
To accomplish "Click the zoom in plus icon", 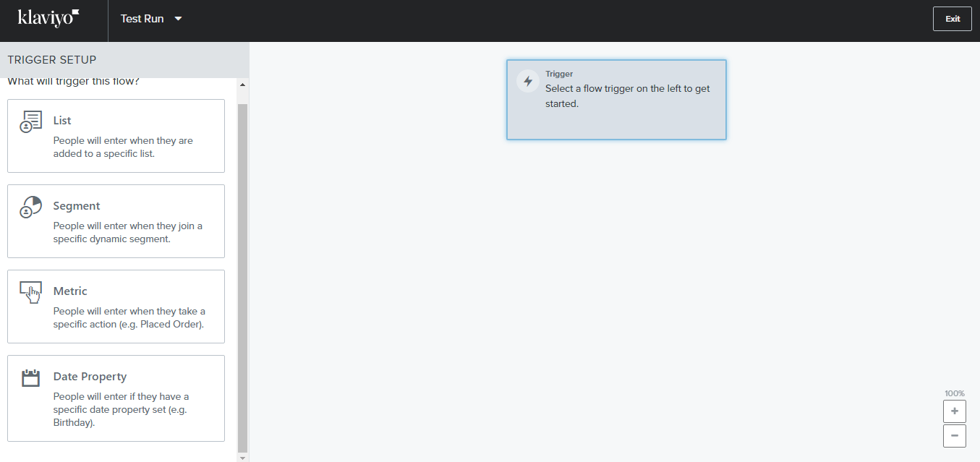I will (x=954, y=411).
